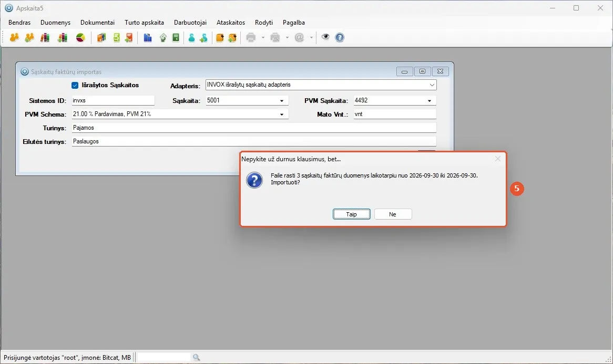Click the red document with plus icon
This screenshot has width=613, height=364.
(x=129, y=37)
